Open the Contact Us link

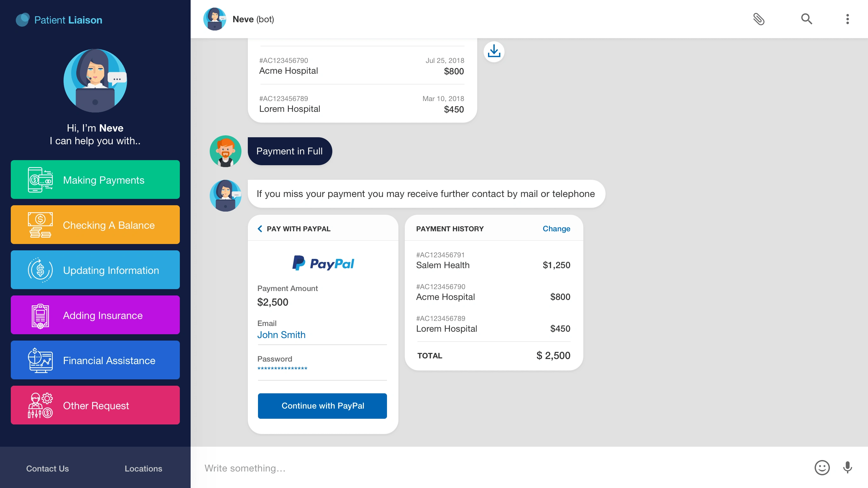(48, 468)
